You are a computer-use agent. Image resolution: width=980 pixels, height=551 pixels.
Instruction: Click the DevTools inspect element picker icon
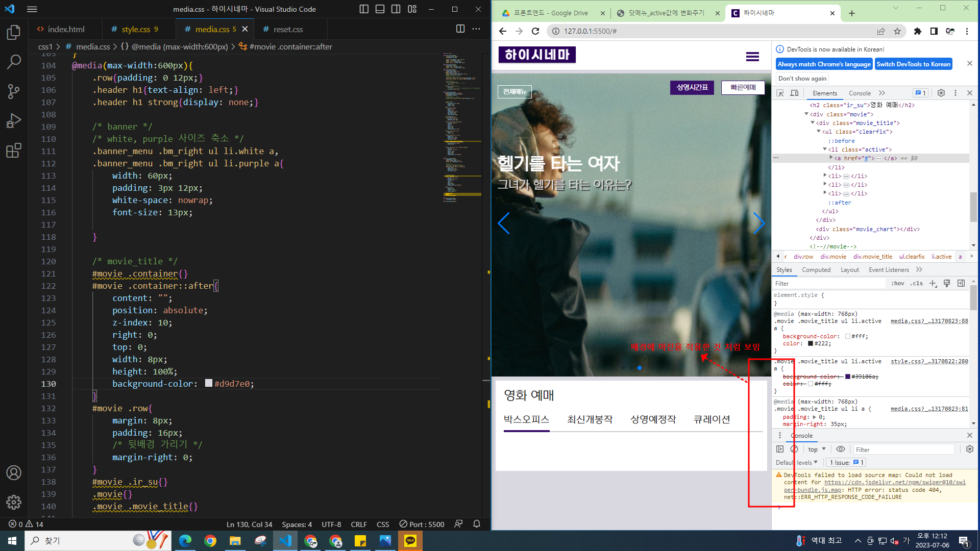[780, 93]
